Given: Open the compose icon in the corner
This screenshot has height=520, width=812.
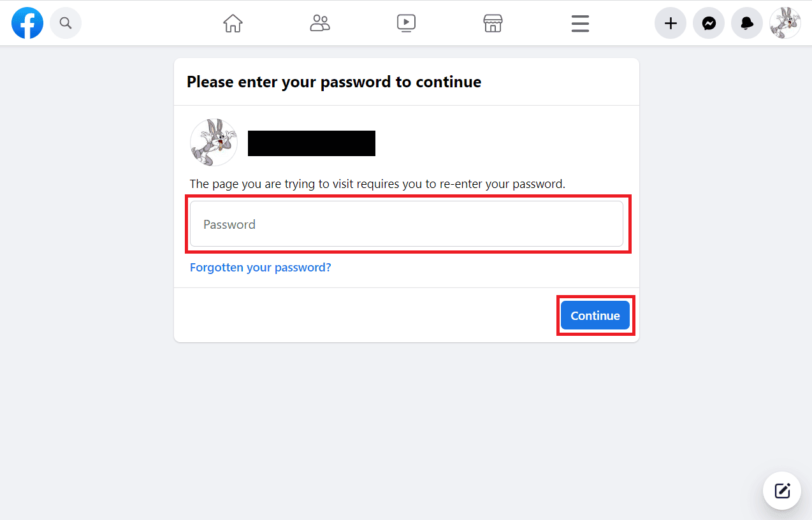Looking at the screenshot, I should click(781, 490).
